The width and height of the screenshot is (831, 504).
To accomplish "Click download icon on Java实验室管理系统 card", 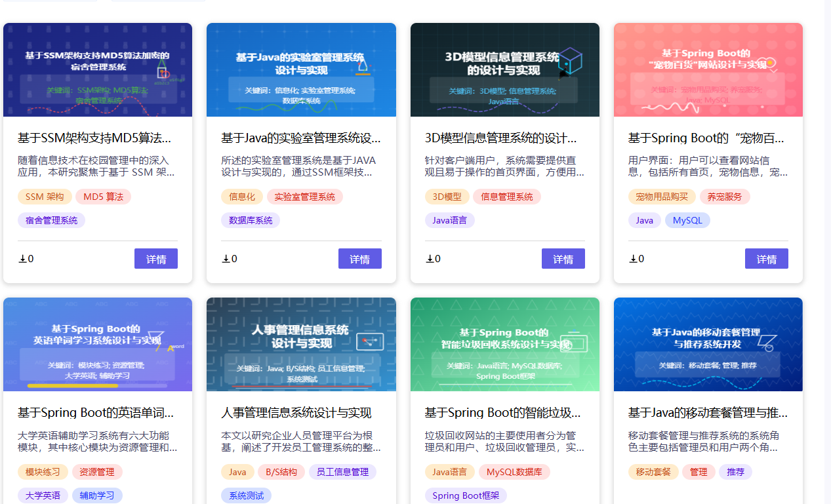I will tap(226, 259).
